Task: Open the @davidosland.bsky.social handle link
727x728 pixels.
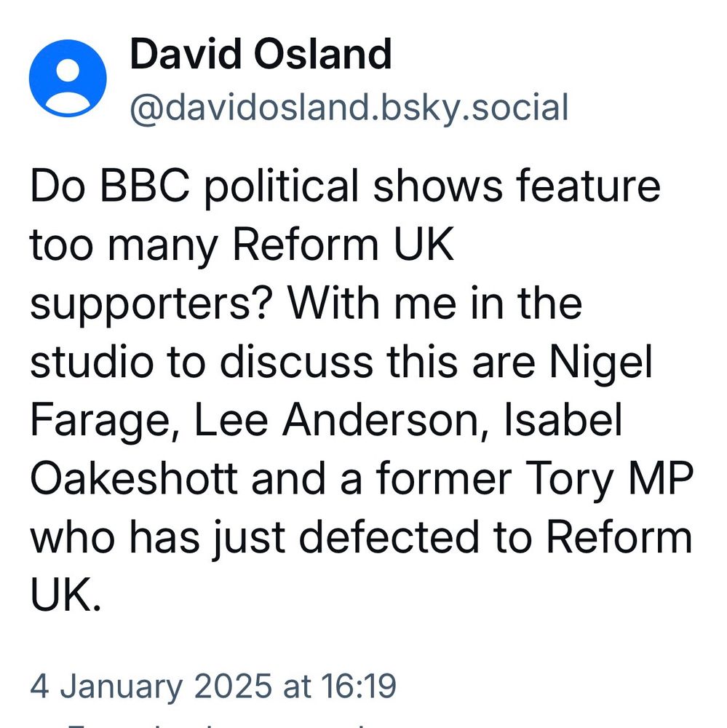Action: [x=349, y=108]
